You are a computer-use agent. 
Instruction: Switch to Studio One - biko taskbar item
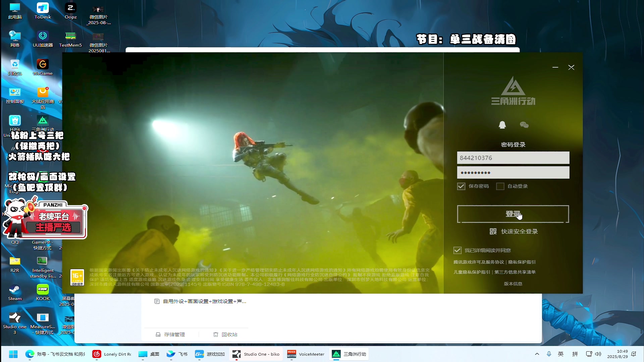point(256,354)
